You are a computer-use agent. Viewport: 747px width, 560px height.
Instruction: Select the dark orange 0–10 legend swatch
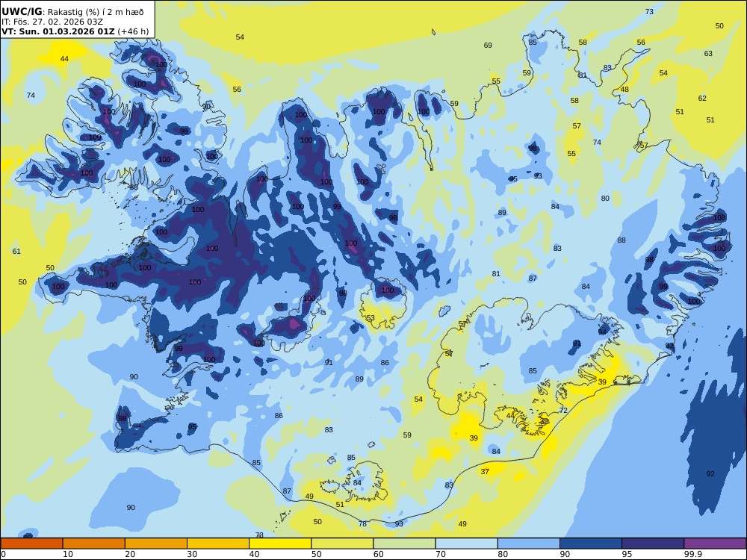pyautogui.click(x=31, y=544)
